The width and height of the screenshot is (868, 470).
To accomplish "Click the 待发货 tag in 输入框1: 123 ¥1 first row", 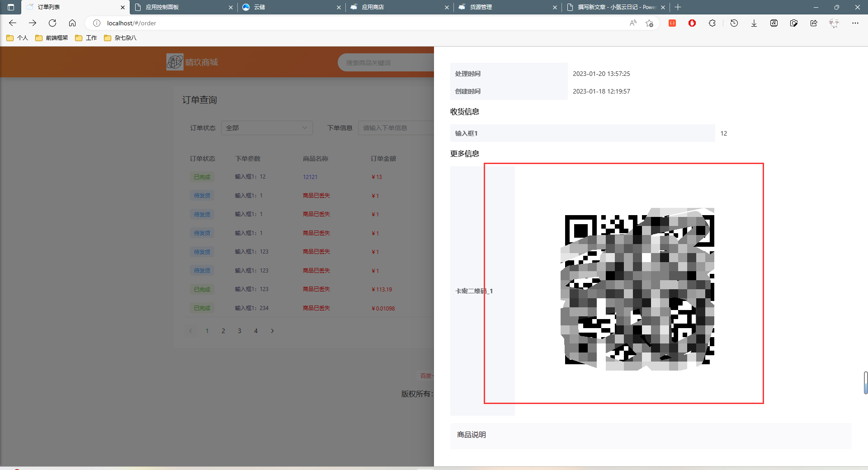I will point(202,252).
